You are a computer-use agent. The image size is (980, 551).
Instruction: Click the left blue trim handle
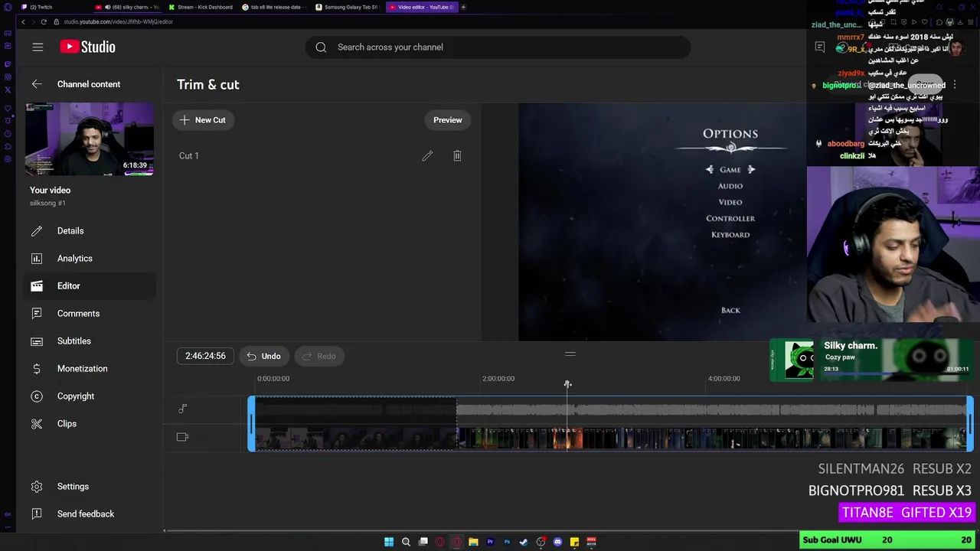252,423
